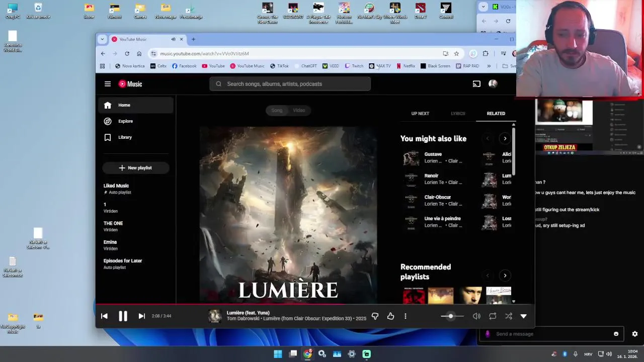This screenshot has height=362, width=644.
Task: Mute the player with the speaker icon
Action: point(476,316)
